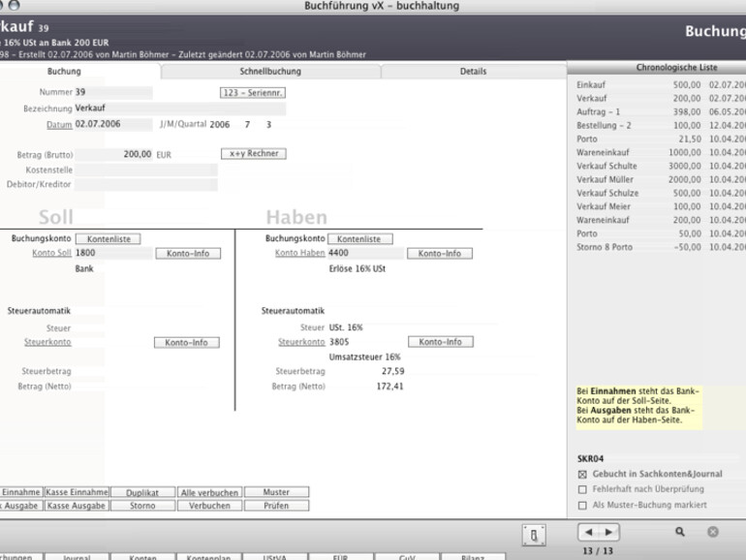Click the Kasse Ausgabe button
The width and height of the screenshot is (746, 560).
click(x=78, y=506)
